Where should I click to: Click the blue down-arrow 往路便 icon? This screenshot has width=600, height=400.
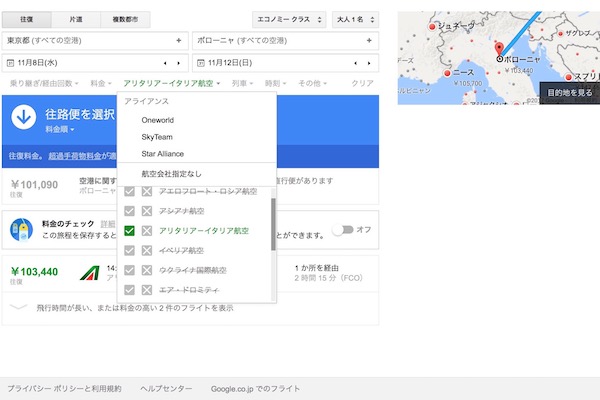pyautogui.click(x=24, y=117)
